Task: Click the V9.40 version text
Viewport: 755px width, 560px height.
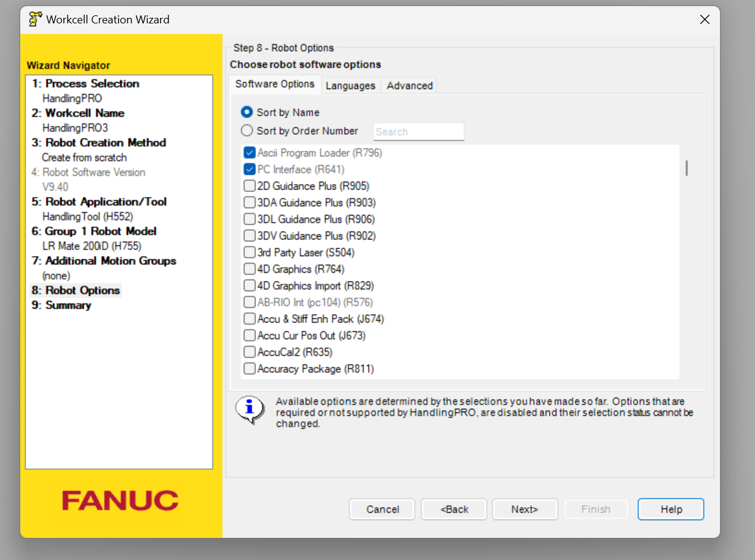Action: pyautogui.click(x=55, y=187)
